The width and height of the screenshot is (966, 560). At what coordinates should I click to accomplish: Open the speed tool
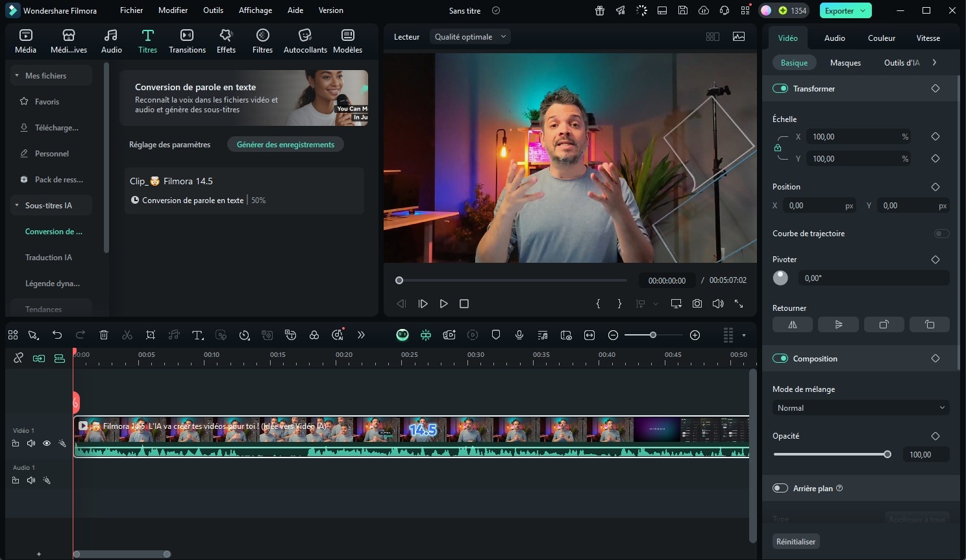click(244, 335)
